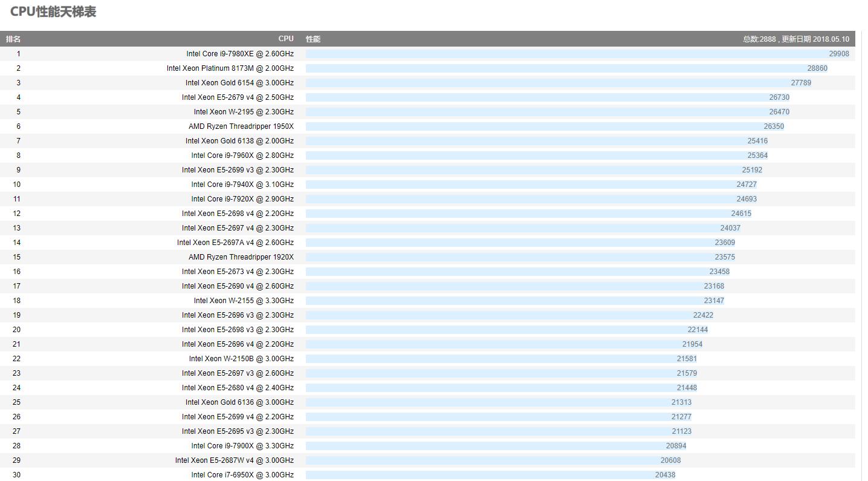Click the score value 20894
The height and width of the screenshot is (481, 868).
click(x=676, y=446)
